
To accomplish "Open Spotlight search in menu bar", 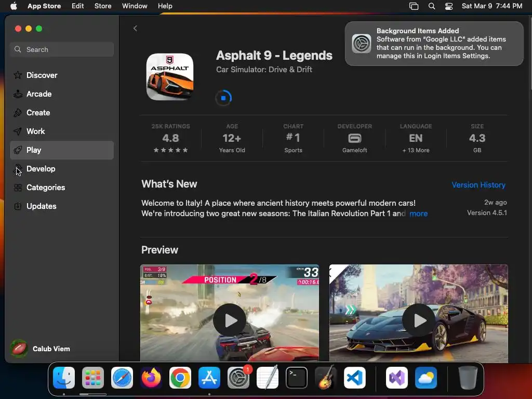I will (x=432, y=6).
